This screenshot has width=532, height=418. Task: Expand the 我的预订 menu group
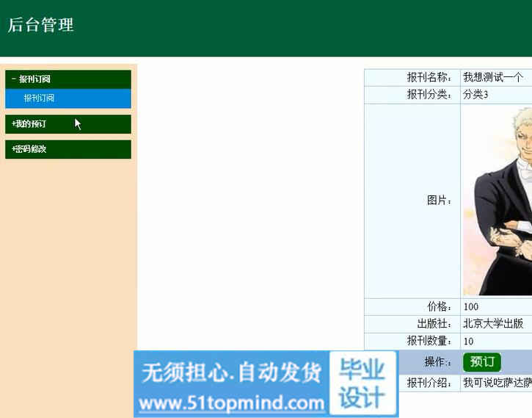[x=68, y=124]
